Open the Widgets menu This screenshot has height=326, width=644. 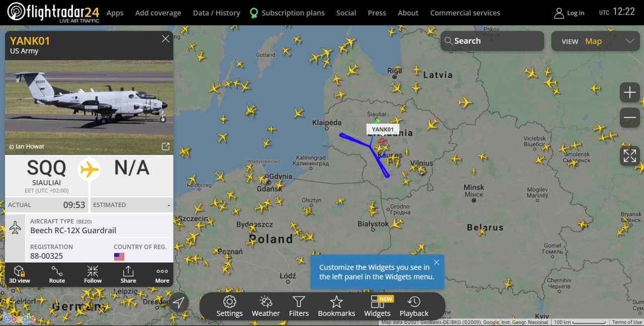[x=377, y=306]
